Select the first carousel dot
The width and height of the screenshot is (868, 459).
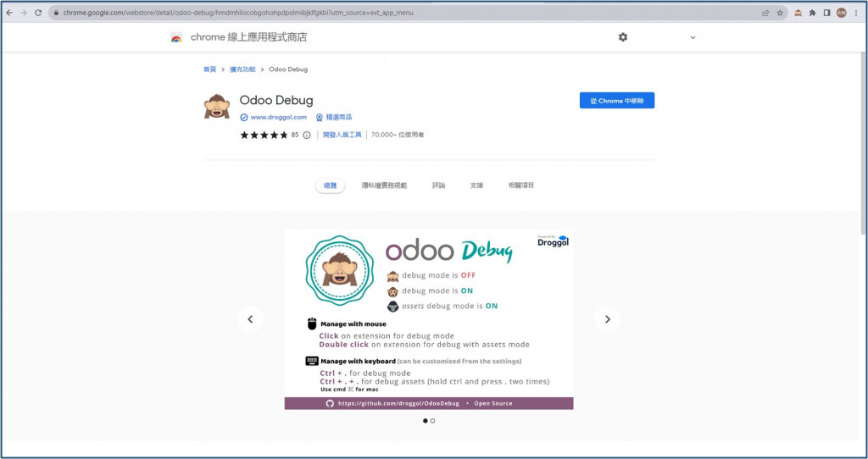click(x=426, y=421)
